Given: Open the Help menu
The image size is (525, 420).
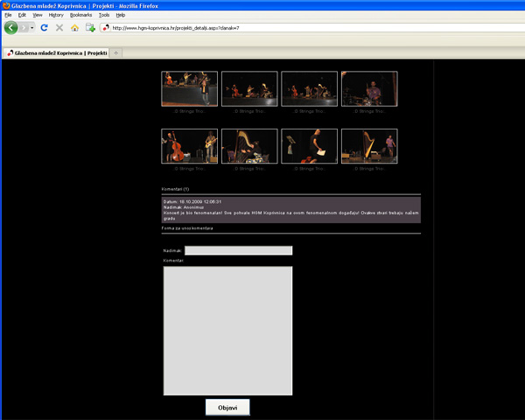Looking at the screenshot, I should click(121, 15).
